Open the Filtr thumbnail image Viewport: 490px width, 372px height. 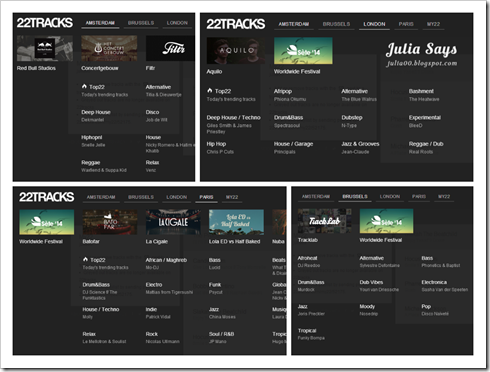coord(170,48)
